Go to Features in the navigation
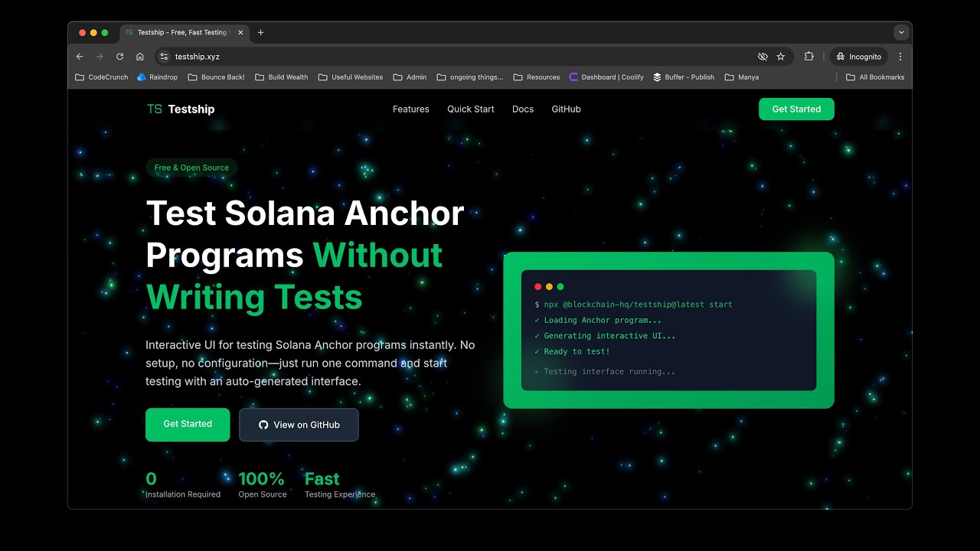This screenshot has height=551, width=980. (411, 109)
